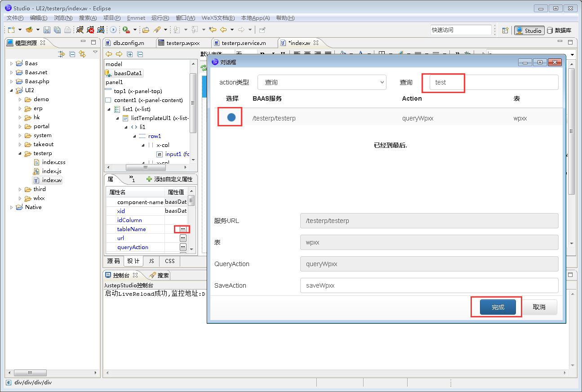Click the 完成 button in the dialog
582x392 pixels.
(496, 307)
